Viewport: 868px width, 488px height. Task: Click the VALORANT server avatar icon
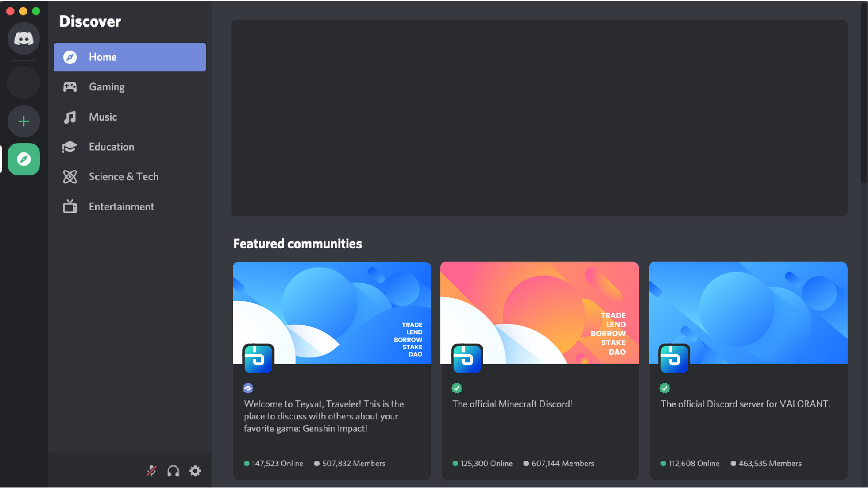coord(674,359)
